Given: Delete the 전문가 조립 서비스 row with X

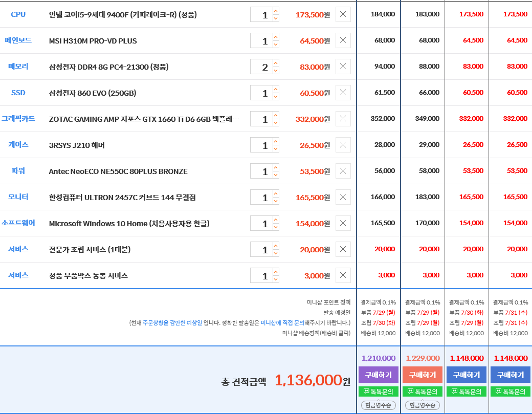Looking at the screenshot, I should 343,249.
